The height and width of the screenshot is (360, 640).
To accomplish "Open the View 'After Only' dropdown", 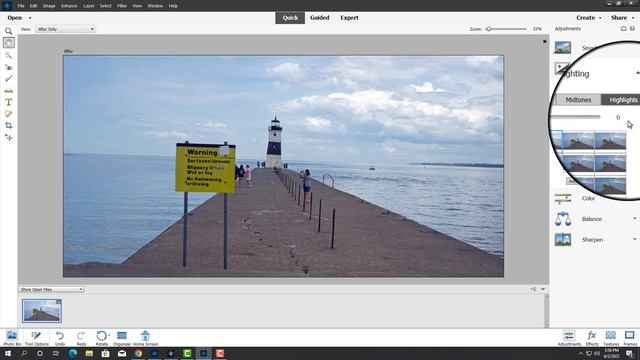I will (65, 29).
